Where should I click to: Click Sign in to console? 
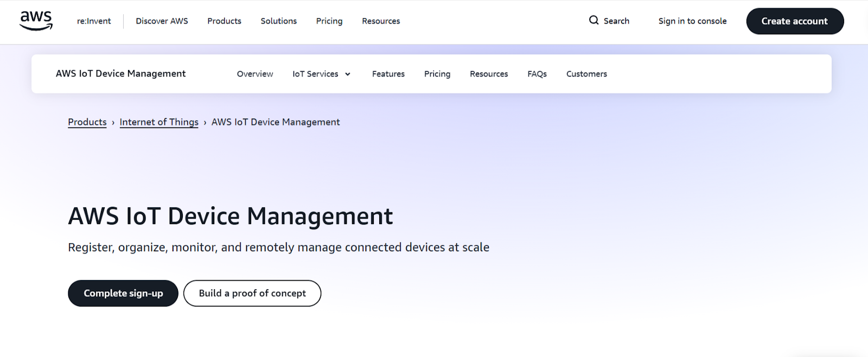tap(692, 21)
